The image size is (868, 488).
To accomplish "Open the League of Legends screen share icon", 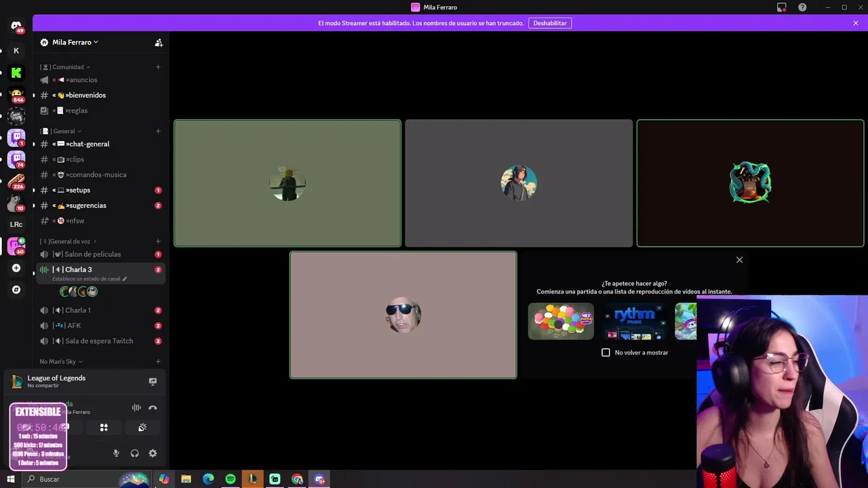I will point(153,382).
